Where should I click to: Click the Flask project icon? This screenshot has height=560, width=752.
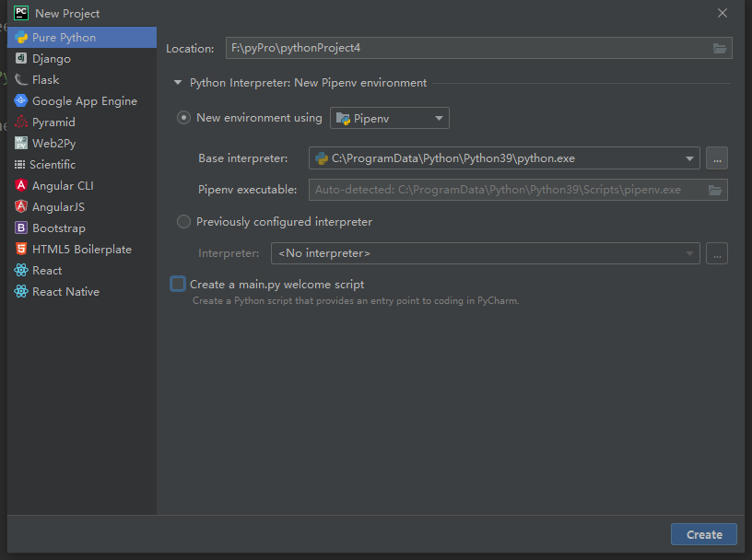click(21, 79)
